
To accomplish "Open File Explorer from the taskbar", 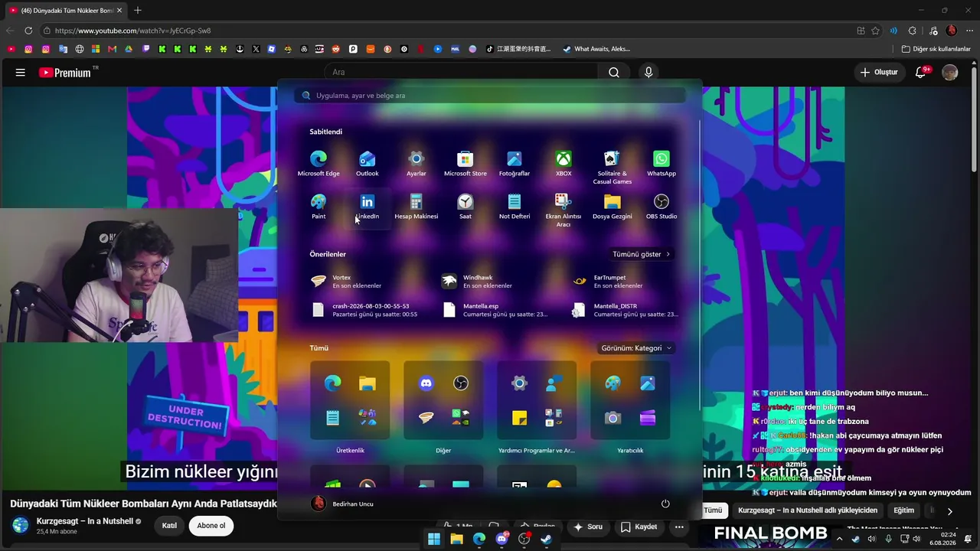I will pyautogui.click(x=457, y=539).
